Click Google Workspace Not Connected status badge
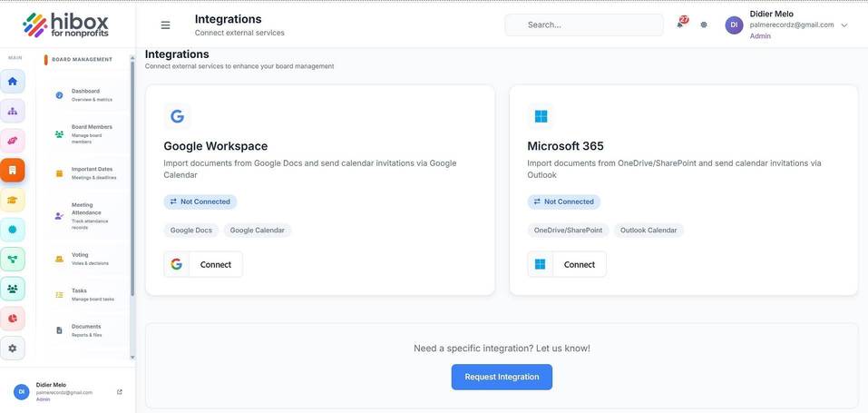This screenshot has height=413, width=868. pyautogui.click(x=200, y=202)
